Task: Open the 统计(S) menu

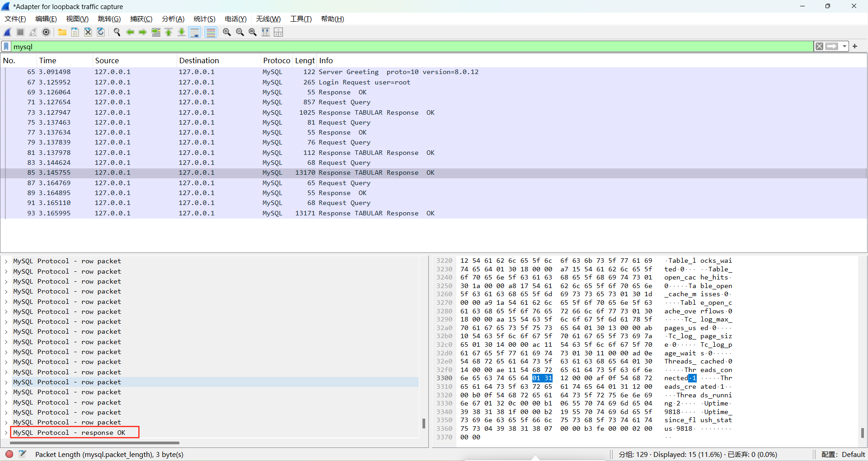Action: coord(204,19)
